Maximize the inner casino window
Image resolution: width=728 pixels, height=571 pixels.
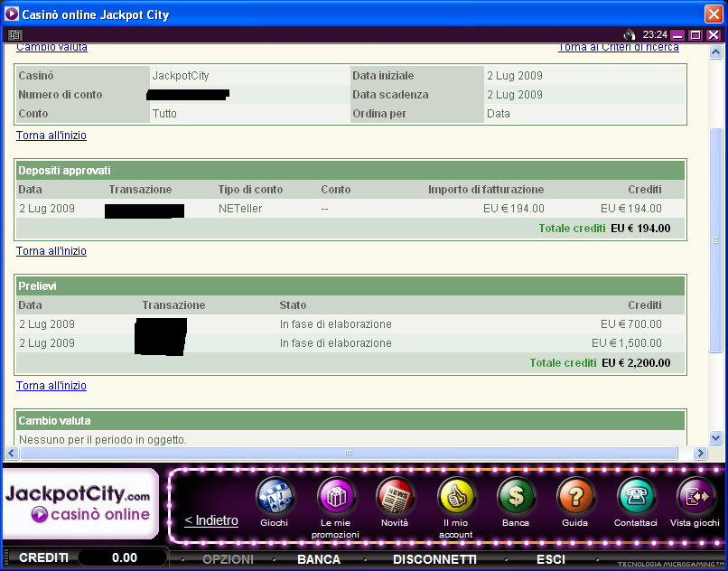tap(695, 35)
